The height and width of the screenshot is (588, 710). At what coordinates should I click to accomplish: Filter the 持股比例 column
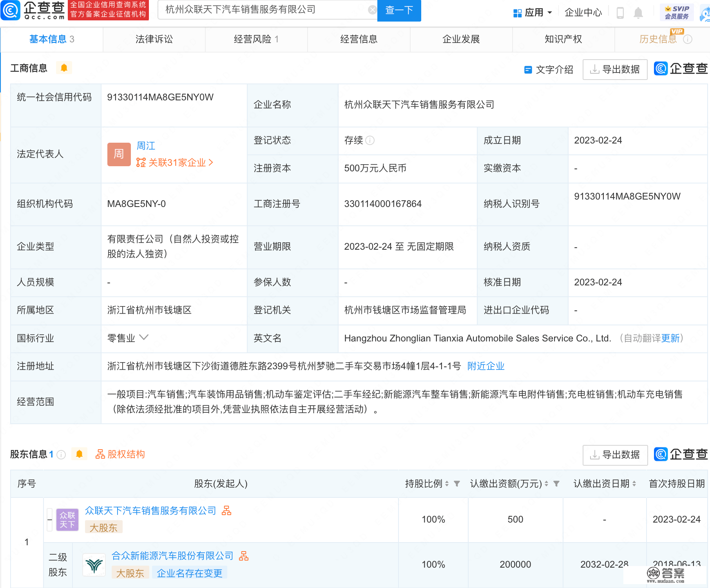pyautogui.click(x=456, y=484)
